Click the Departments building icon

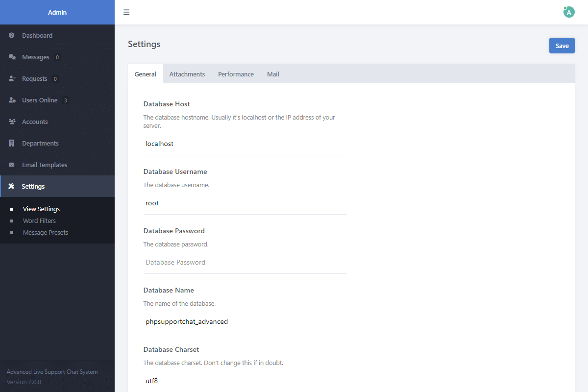coord(12,143)
